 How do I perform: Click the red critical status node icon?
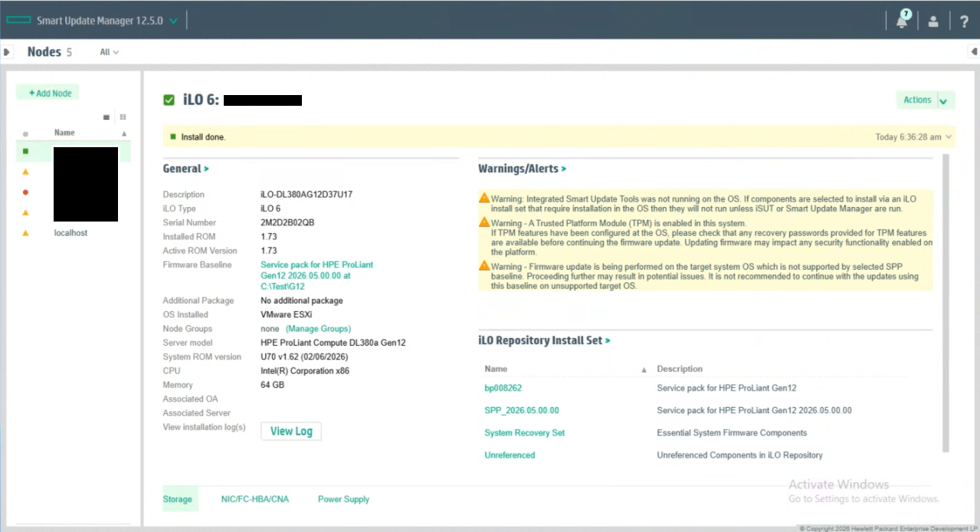[x=25, y=192]
